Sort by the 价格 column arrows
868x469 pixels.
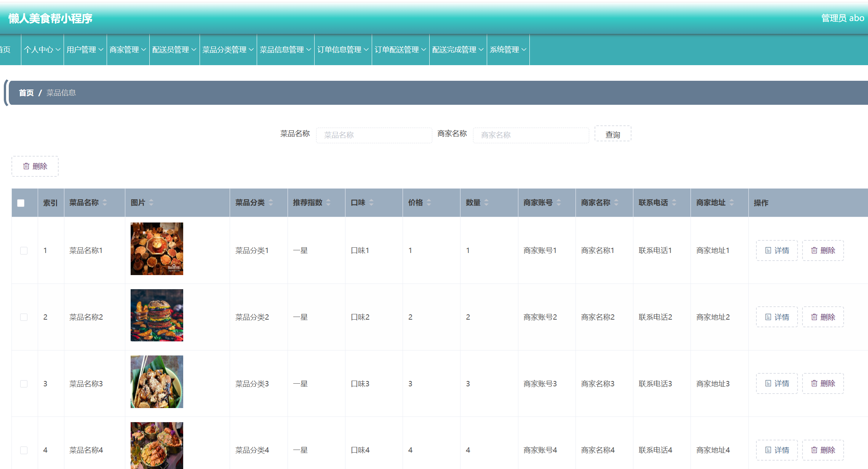[429, 203]
